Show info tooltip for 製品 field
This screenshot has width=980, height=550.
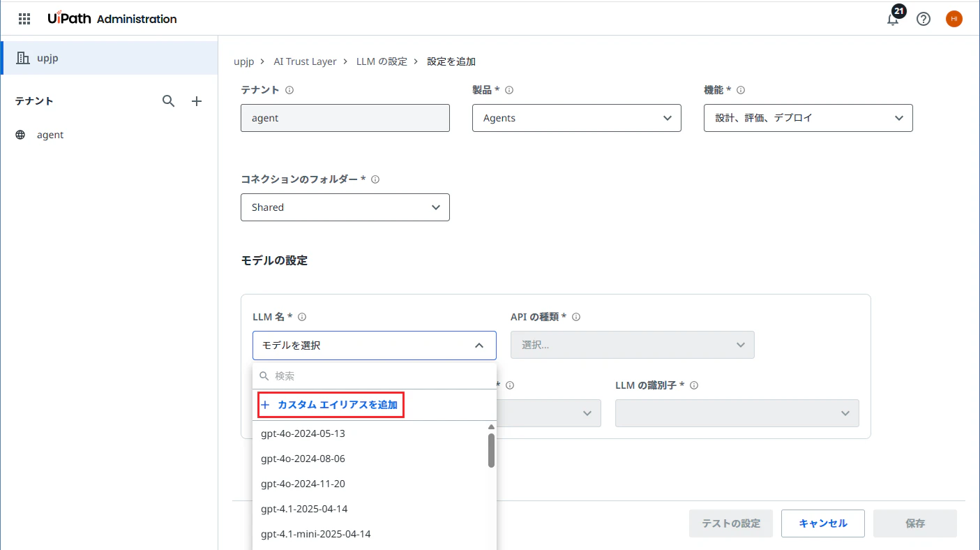509,90
